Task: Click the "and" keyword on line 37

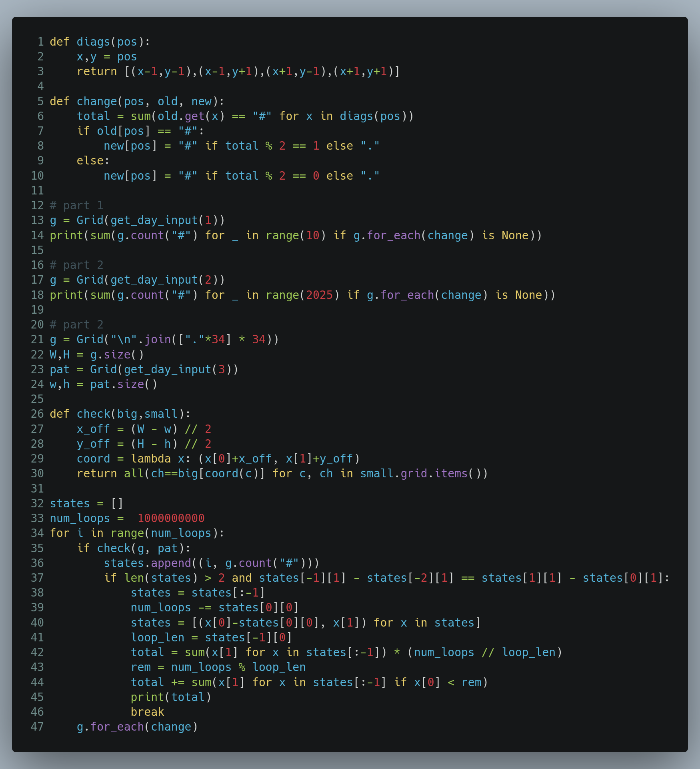Action: [x=242, y=578]
